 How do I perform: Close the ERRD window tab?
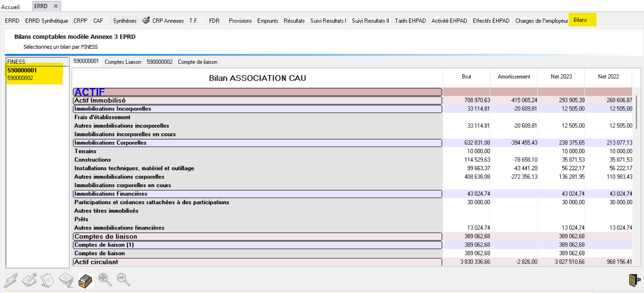click(56, 6)
